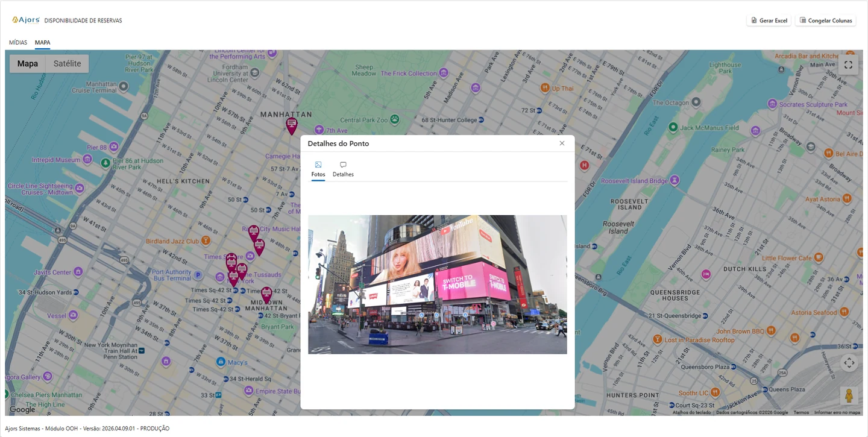Open the map camera controls
This screenshot has height=437, width=868.
[849, 363]
